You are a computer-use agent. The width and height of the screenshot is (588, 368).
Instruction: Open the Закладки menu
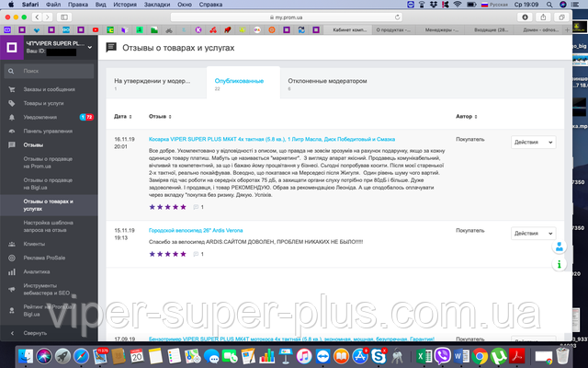157,5
